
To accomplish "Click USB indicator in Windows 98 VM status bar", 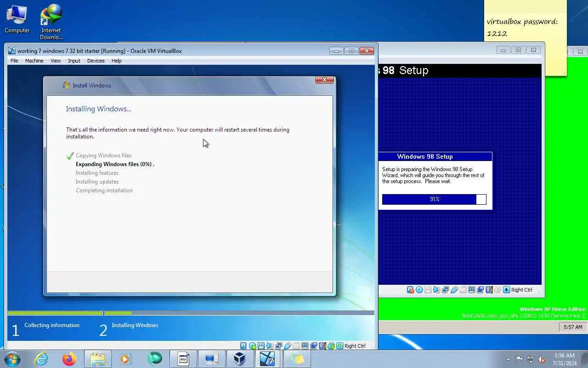I will click(x=454, y=290).
